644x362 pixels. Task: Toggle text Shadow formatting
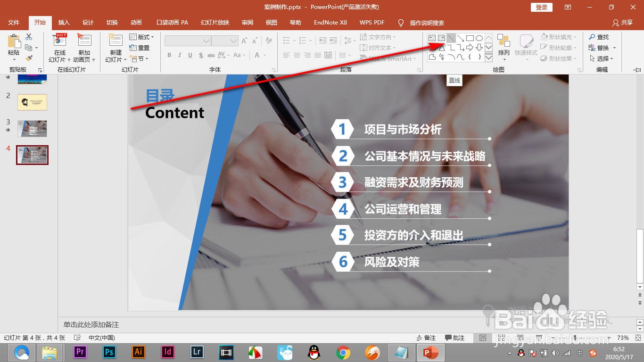click(x=201, y=55)
